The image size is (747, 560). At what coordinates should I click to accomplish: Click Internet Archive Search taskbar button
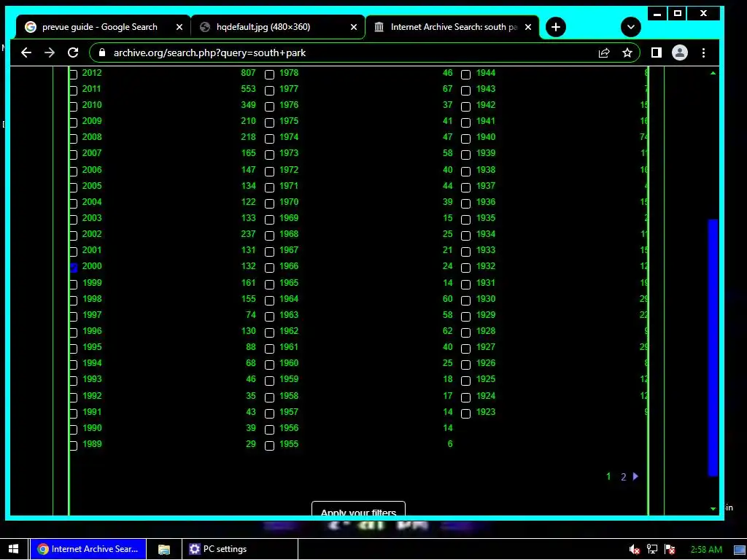88,549
